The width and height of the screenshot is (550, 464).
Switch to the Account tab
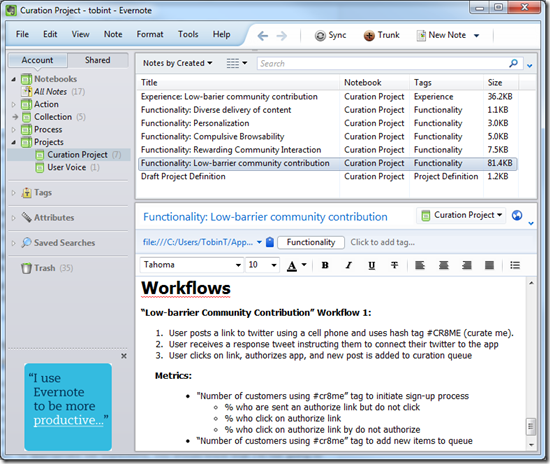[x=37, y=60]
